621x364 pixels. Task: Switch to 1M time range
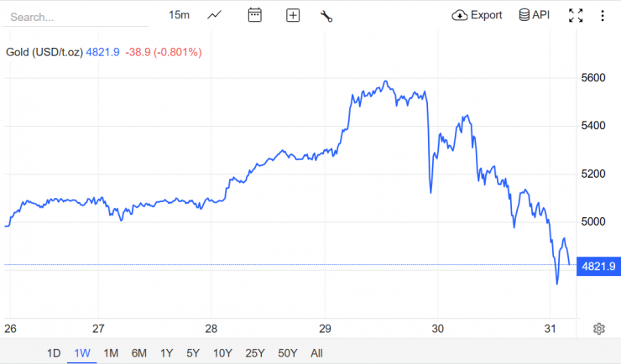pos(111,353)
